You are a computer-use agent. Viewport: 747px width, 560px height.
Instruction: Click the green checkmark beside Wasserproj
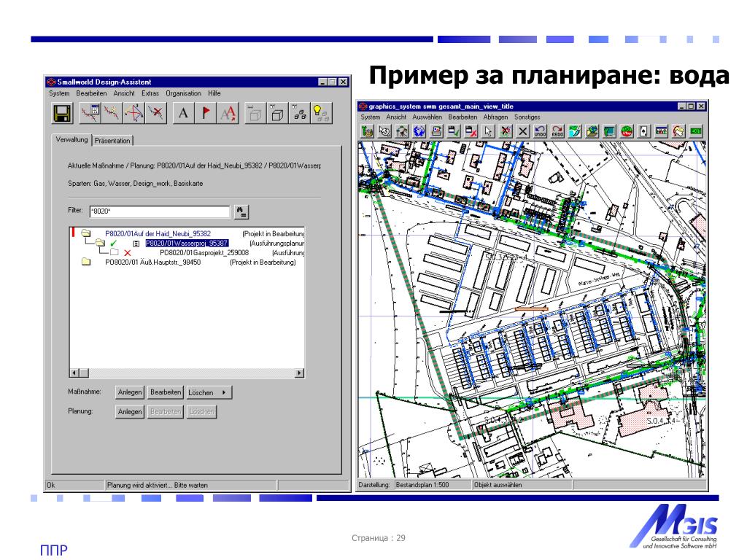113,244
